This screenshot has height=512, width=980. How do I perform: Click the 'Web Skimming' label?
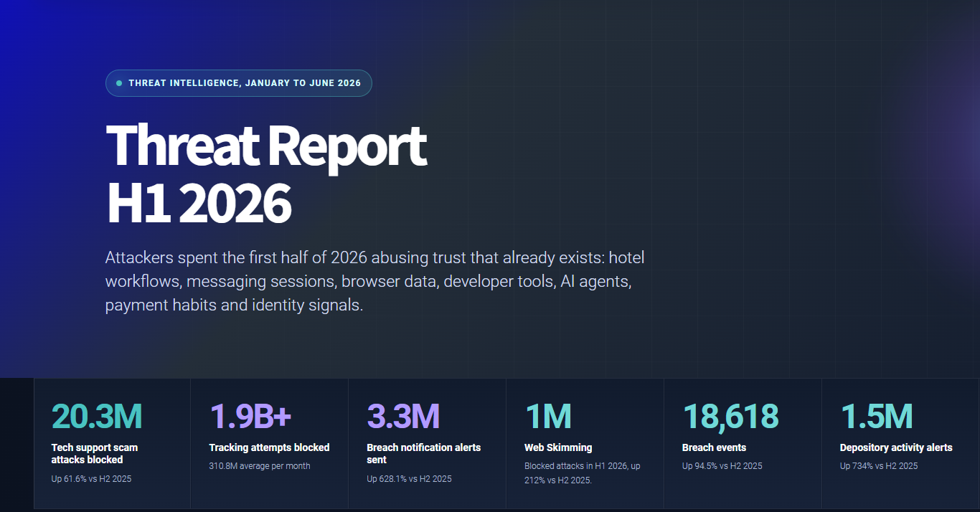pyautogui.click(x=558, y=447)
